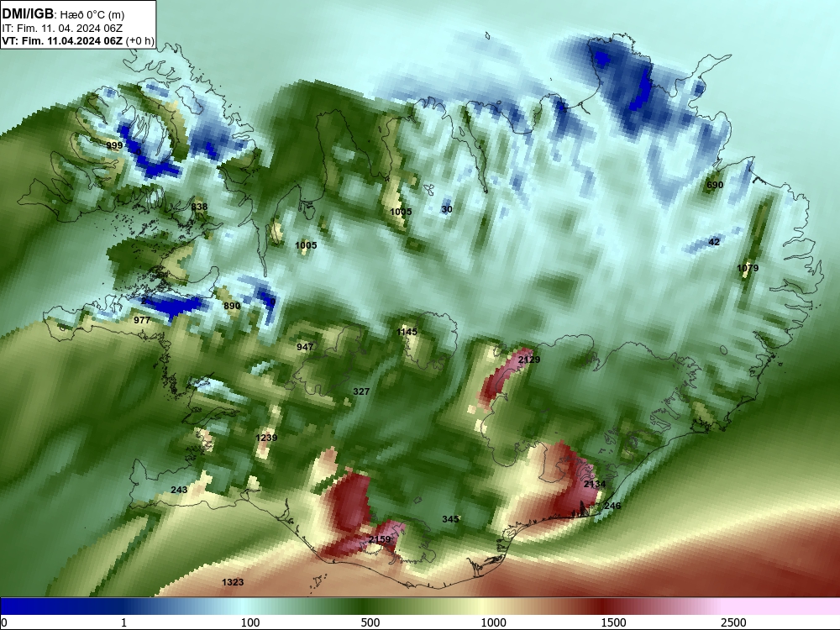Click the 327 height label on map

[x=361, y=391]
